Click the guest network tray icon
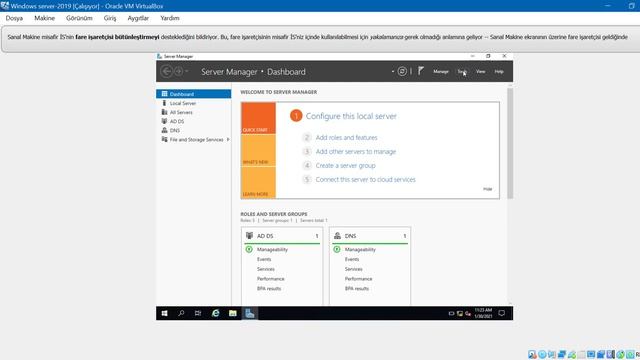 (x=460, y=313)
